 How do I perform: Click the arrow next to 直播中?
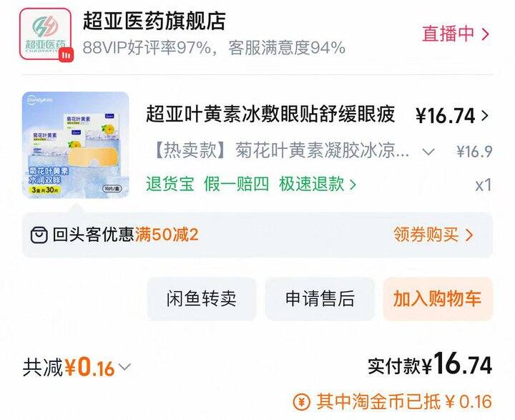485,34
